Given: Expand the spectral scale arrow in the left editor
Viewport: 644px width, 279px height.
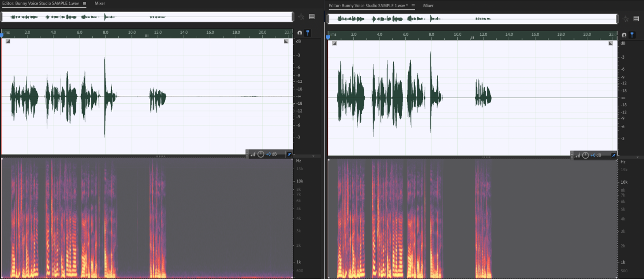Looking at the screenshot, I should (313, 156).
